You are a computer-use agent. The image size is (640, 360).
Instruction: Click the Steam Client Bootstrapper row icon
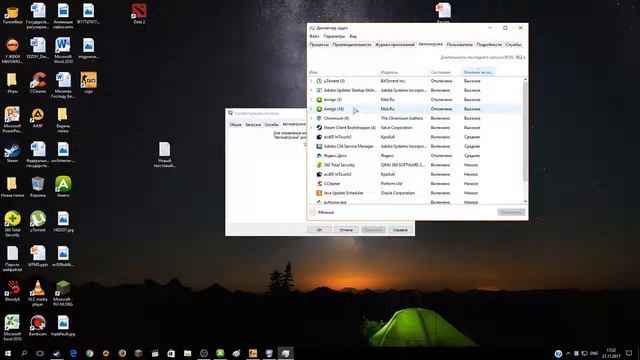(x=319, y=128)
